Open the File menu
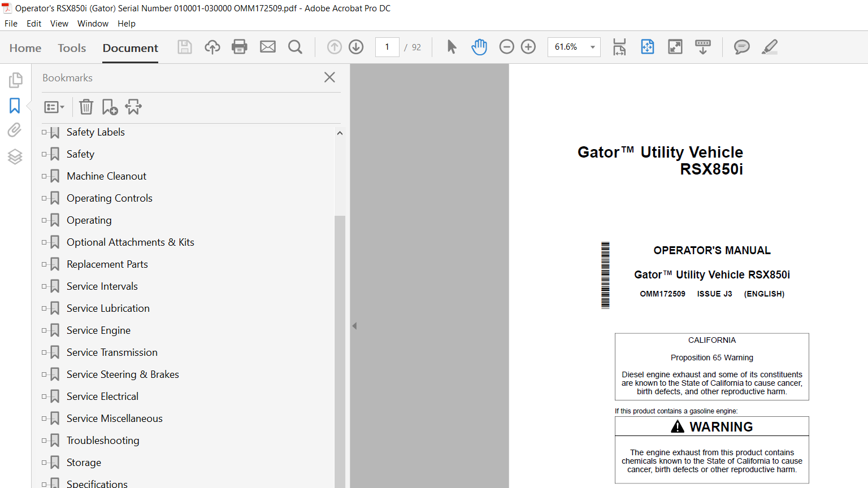Viewport: 868px width, 488px height. click(11, 24)
